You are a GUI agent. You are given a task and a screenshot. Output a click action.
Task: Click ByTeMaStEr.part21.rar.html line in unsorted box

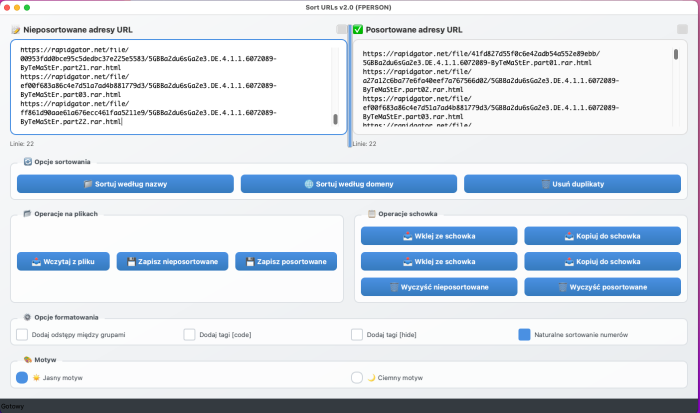tap(71, 68)
